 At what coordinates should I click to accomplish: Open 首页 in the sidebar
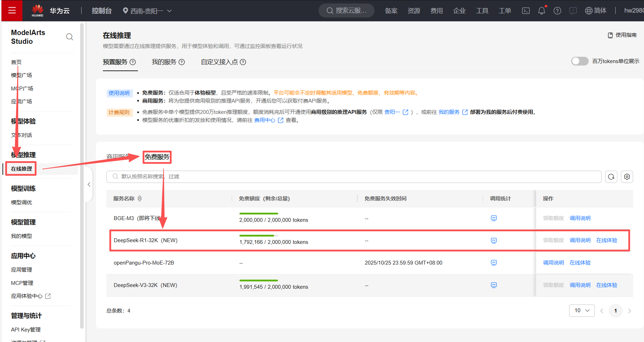point(16,62)
